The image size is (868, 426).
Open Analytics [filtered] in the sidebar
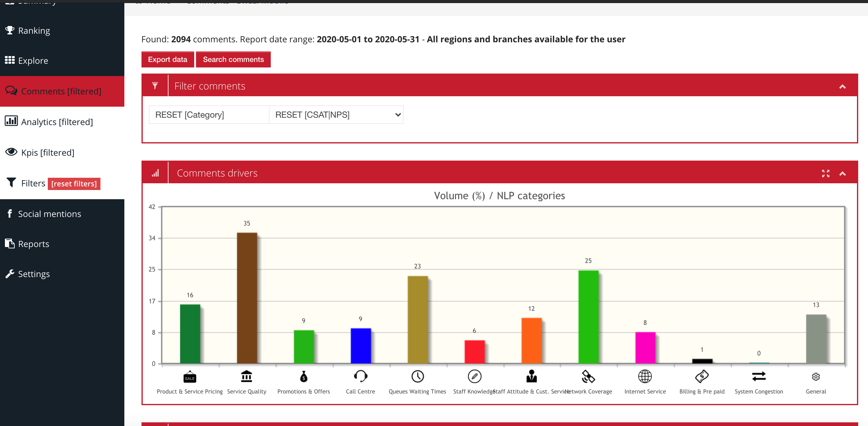pyautogui.click(x=57, y=122)
